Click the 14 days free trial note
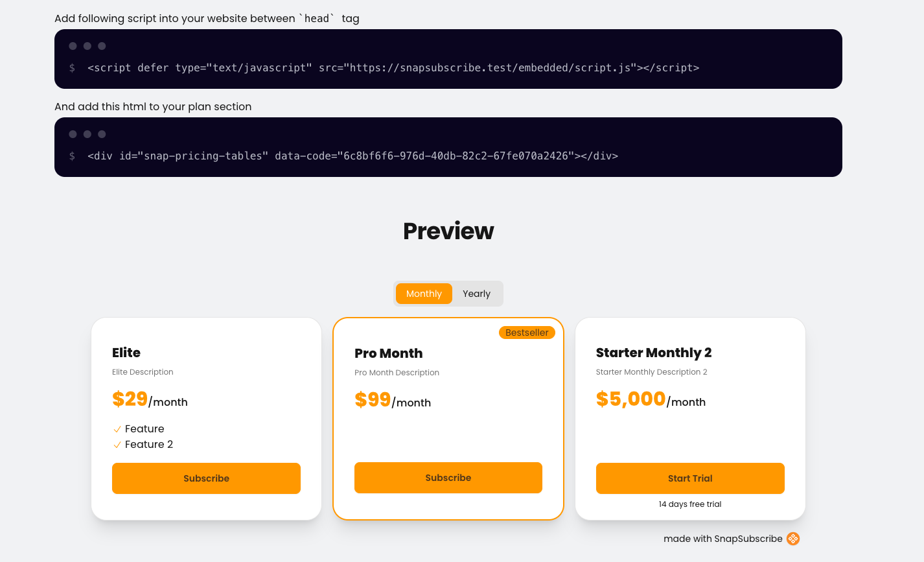Screen dimensions: 924x562 coord(690,504)
